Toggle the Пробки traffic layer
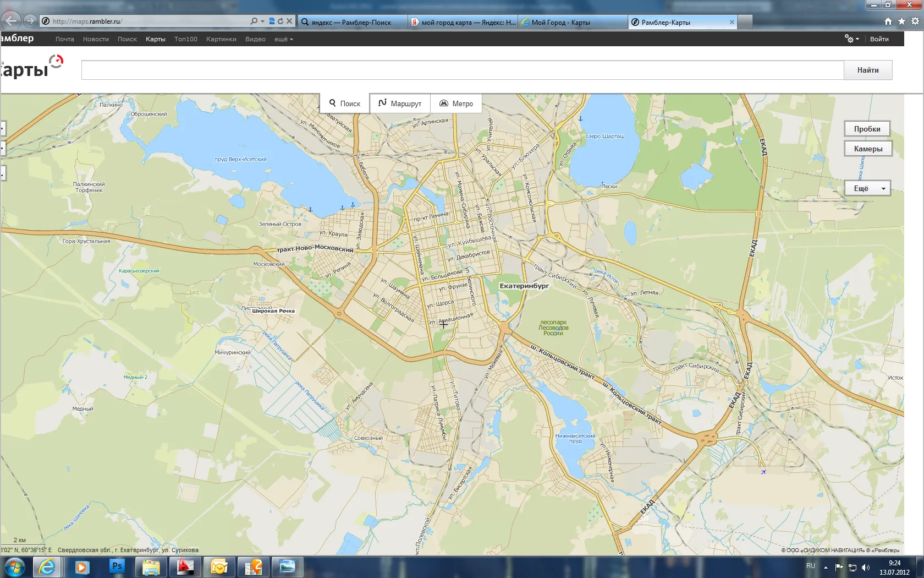This screenshot has width=924, height=578. [x=867, y=129]
